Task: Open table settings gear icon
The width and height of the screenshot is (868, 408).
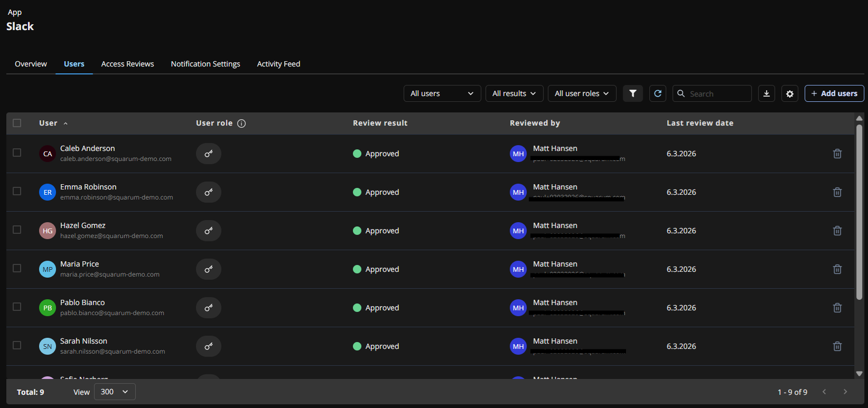Action: pyautogui.click(x=789, y=93)
